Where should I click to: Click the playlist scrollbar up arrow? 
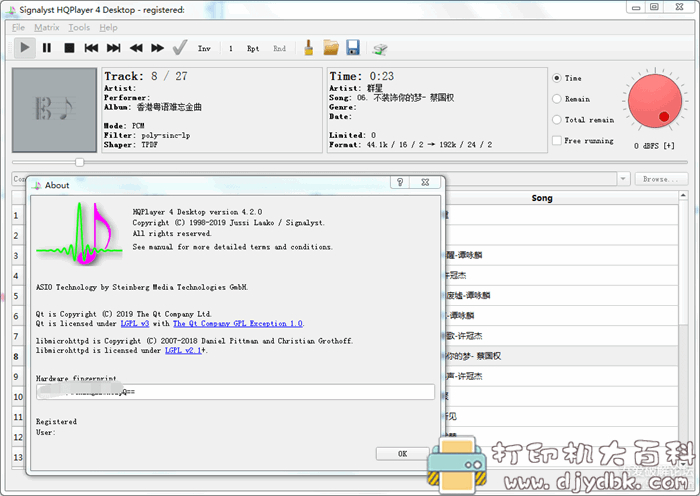tap(683, 196)
